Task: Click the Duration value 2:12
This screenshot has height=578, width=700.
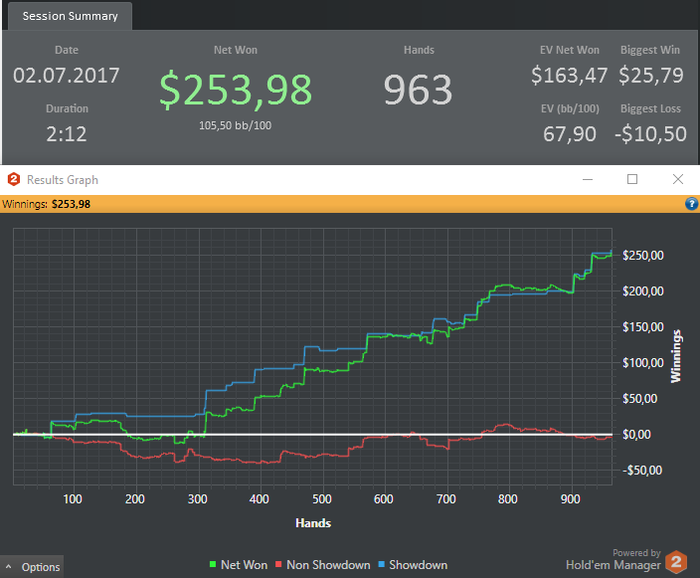Action: pyautogui.click(x=67, y=134)
